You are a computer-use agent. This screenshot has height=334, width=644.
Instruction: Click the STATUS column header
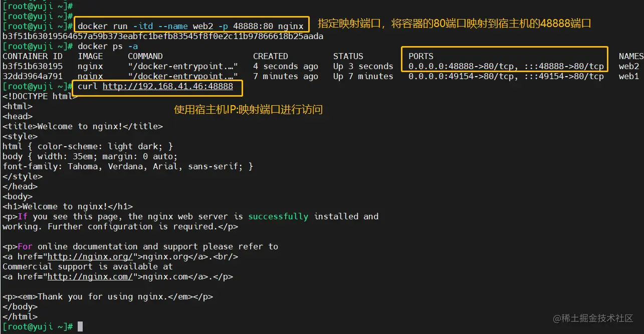[348, 56]
